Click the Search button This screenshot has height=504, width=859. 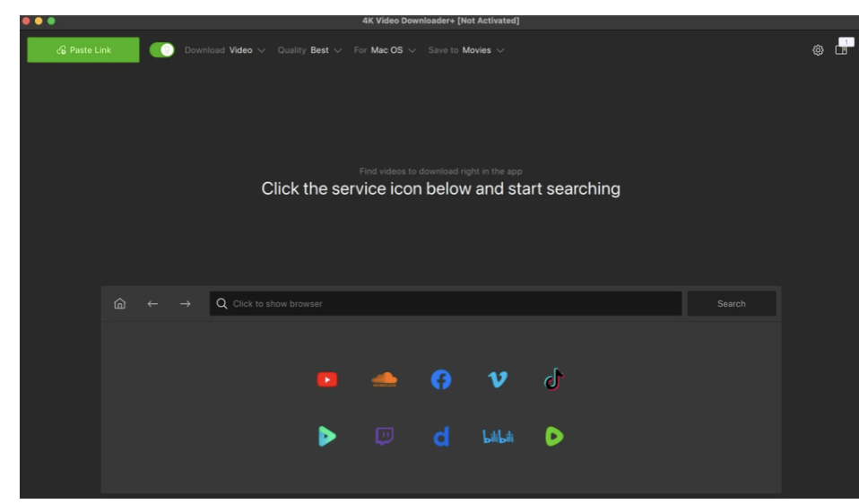pos(732,303)
